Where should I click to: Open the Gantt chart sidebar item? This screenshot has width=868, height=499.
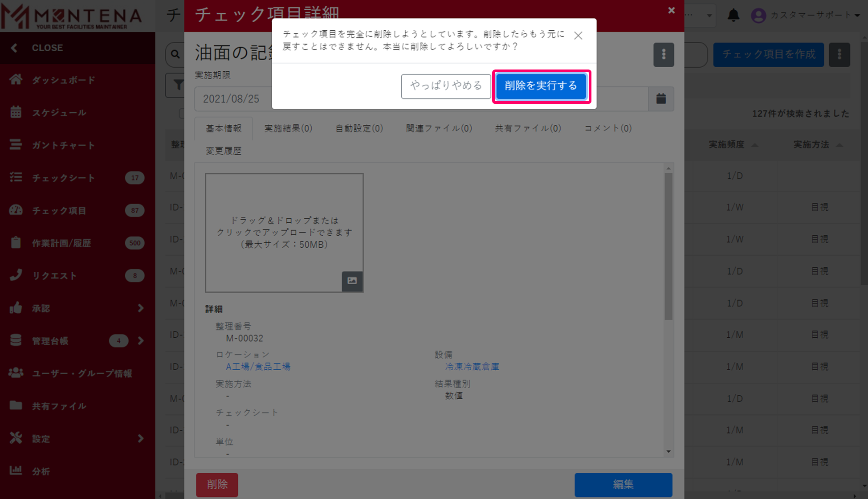(63, 145)
